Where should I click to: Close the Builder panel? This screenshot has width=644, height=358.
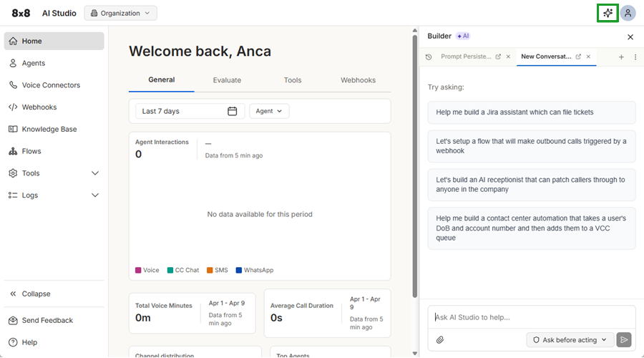[630, 37]
